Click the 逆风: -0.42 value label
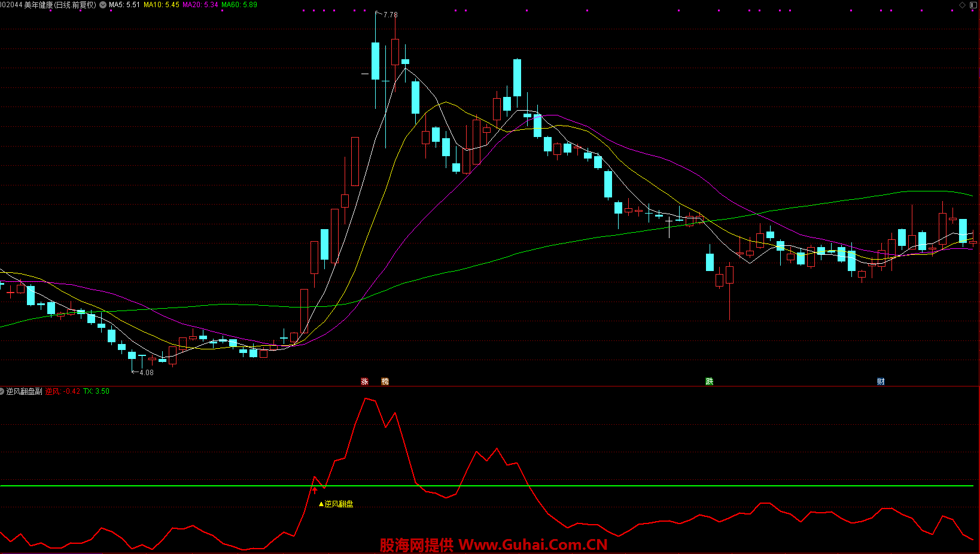980x554 pixels. tap(63, 391)
